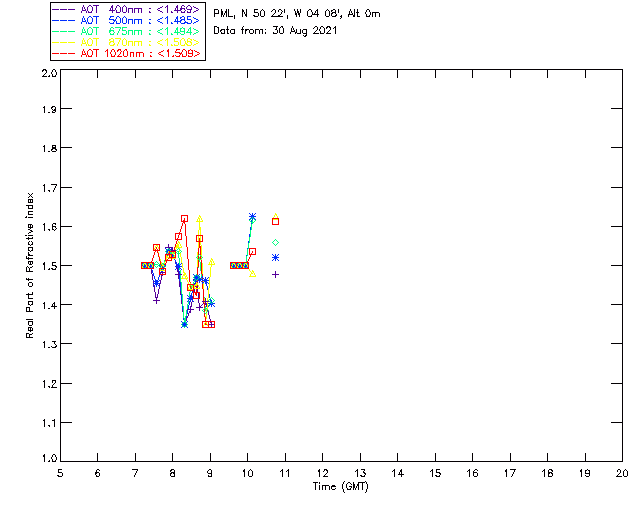
Task: Click the x-axis tick label 8
Action: coord(173,473)
